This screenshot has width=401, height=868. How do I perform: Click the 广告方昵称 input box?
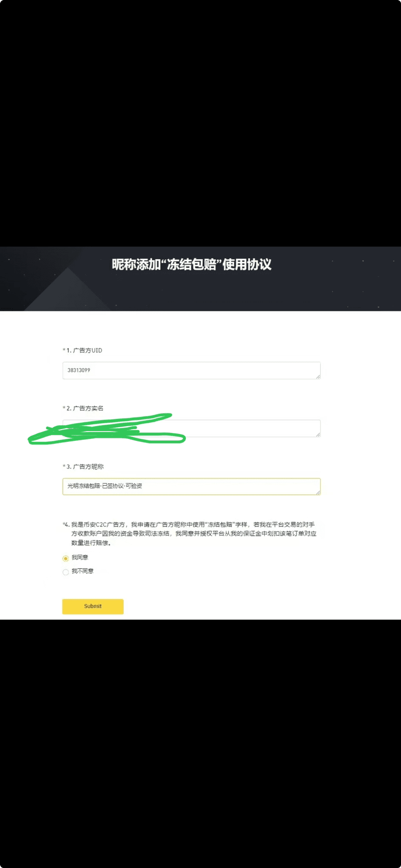(x=191, y=486)
